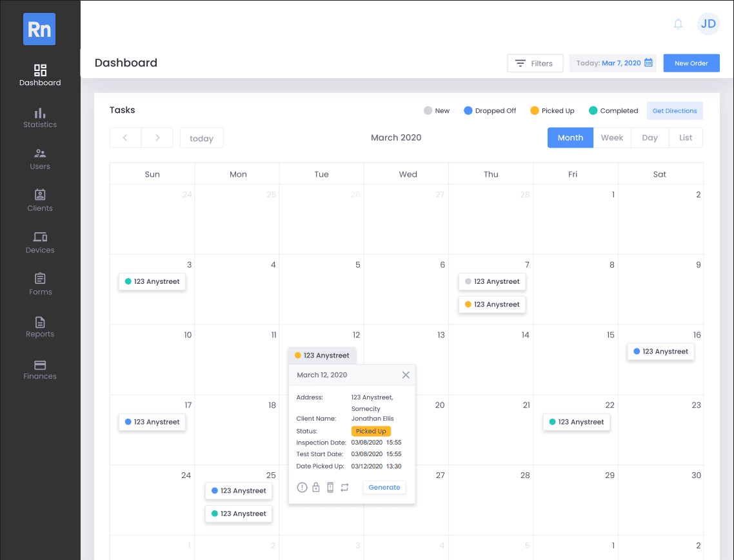Close the March 12, 2020 popup
Screen dimensions: 734x560
point(406,375)
